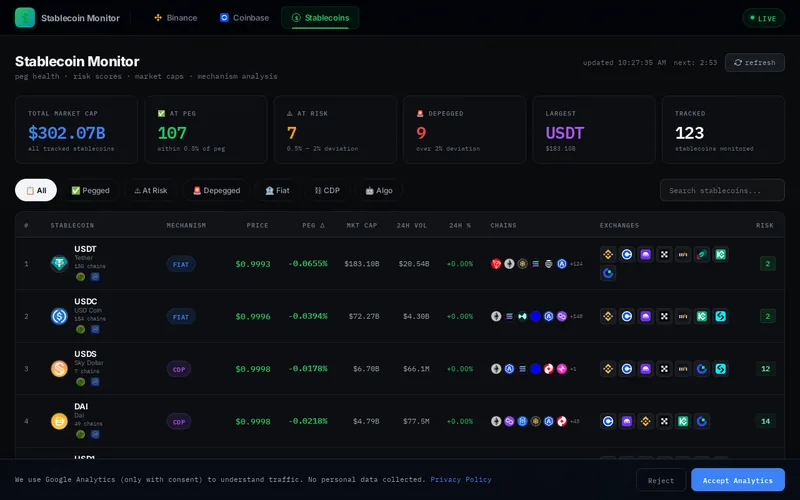
Task: Select the Stablecoins tab
Action: pos(320,18)
